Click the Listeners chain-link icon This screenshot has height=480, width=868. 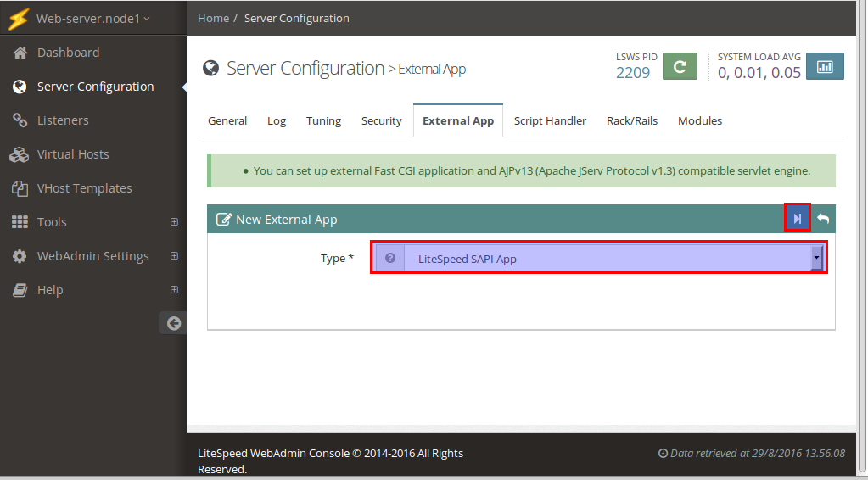pyautogui.click(x=20, y=120)
